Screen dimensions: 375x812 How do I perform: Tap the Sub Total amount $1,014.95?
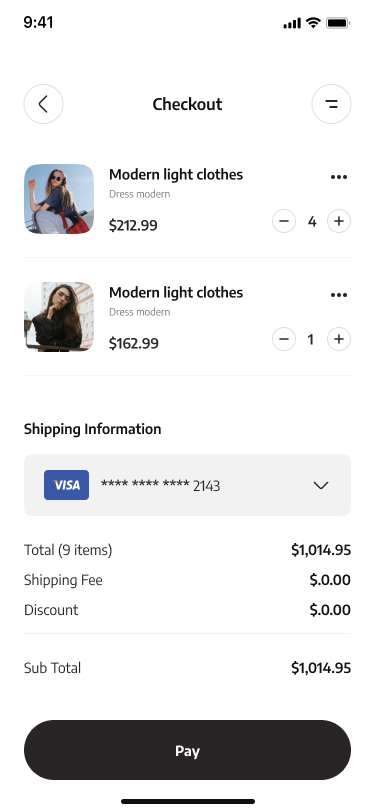click(321, 668)
